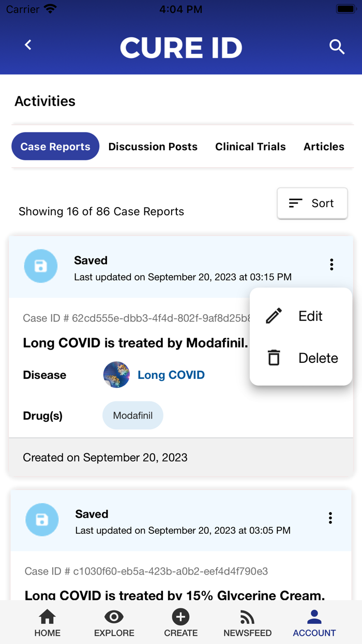Open the three-dot menu on the second case

click(330, 518)
